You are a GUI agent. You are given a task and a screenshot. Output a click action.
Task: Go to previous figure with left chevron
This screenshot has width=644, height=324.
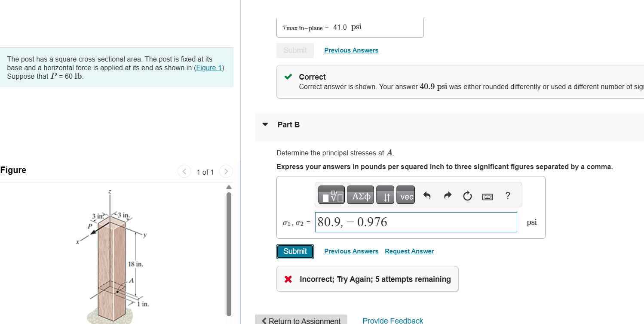point(184,171)
